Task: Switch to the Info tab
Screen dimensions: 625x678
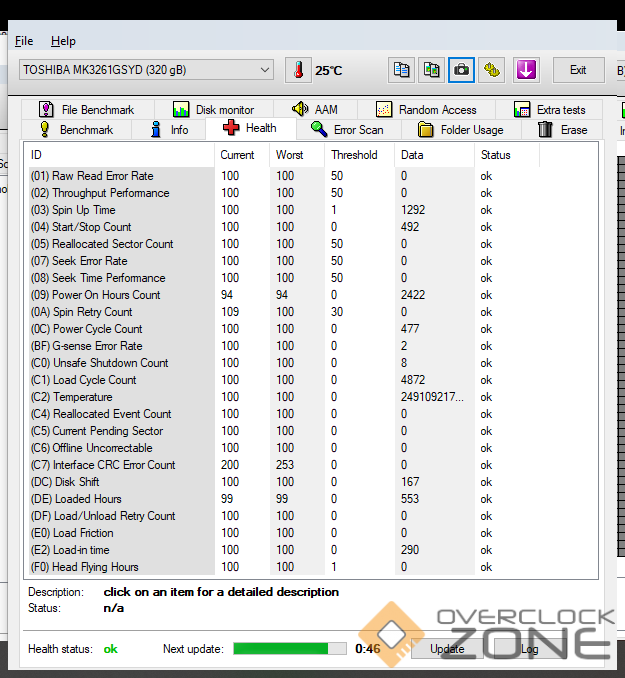Action: pyautogui.click(x=169, y=130)
